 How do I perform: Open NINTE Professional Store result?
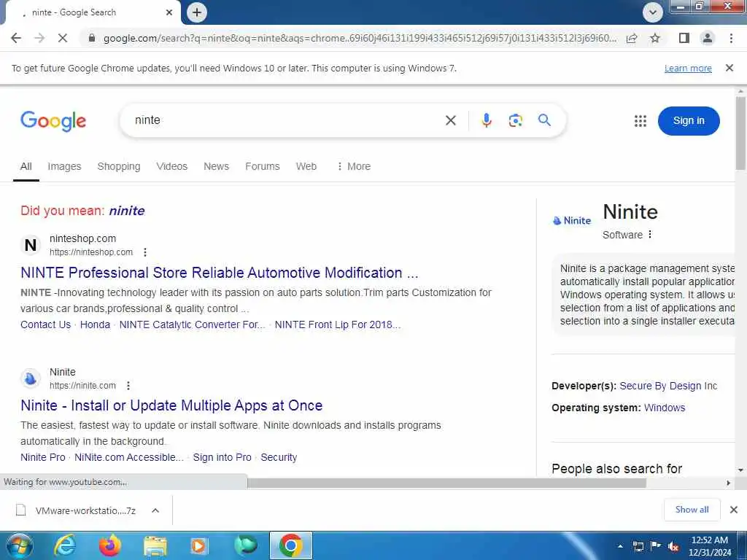219,273
